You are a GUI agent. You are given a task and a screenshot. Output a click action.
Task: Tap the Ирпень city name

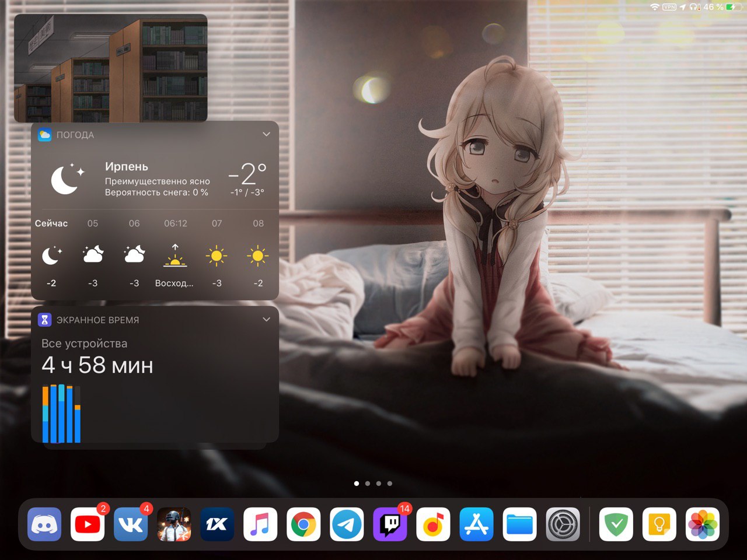coord(127,167)
